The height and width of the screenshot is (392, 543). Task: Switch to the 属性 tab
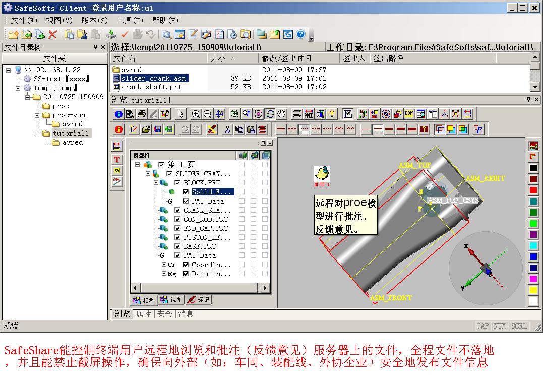(x=143, y=314)
